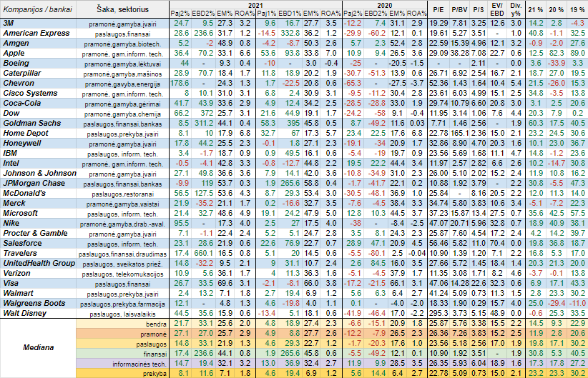Select Verizon's sector cell paslaugos, telekomukacijos
Screen dimensions: 588x378
pos(122,273)
